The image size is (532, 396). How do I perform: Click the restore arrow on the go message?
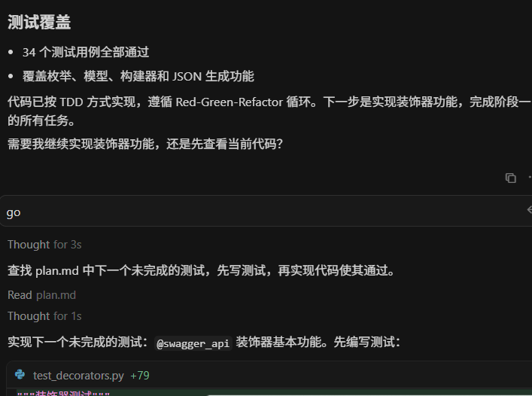(529, 210)
